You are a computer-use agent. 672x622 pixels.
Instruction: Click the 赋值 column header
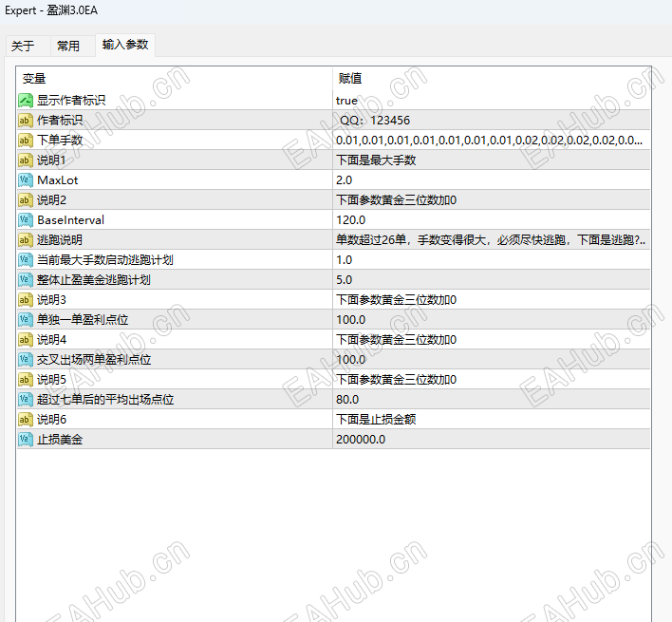point(492,79)
